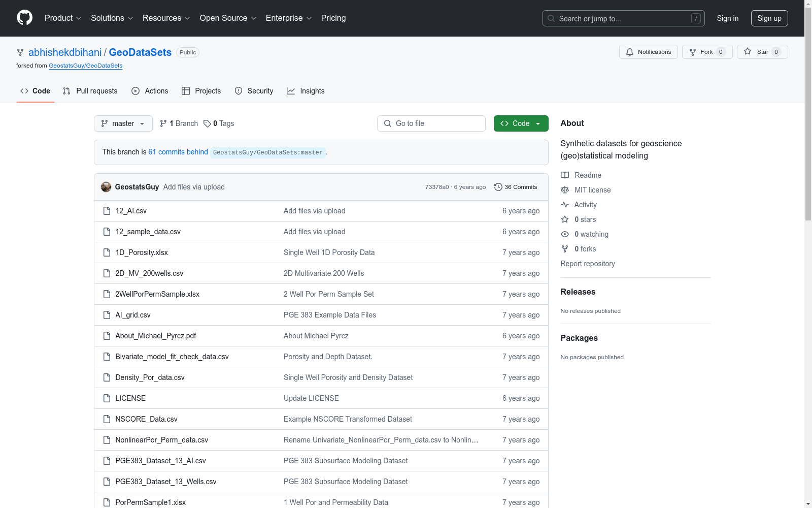Open the GeostatsGuy/GeoDataSets upstream repository

tap(85, 66)
